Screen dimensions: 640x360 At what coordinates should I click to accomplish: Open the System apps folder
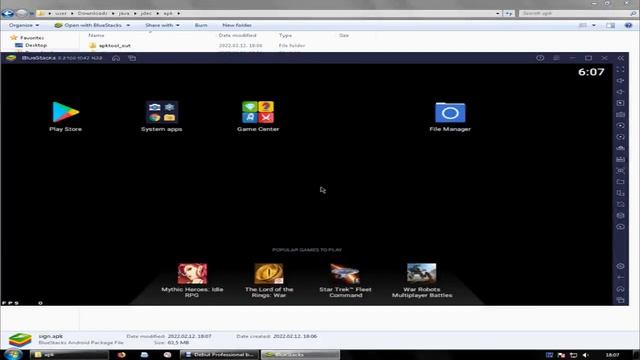coord(162,116)
